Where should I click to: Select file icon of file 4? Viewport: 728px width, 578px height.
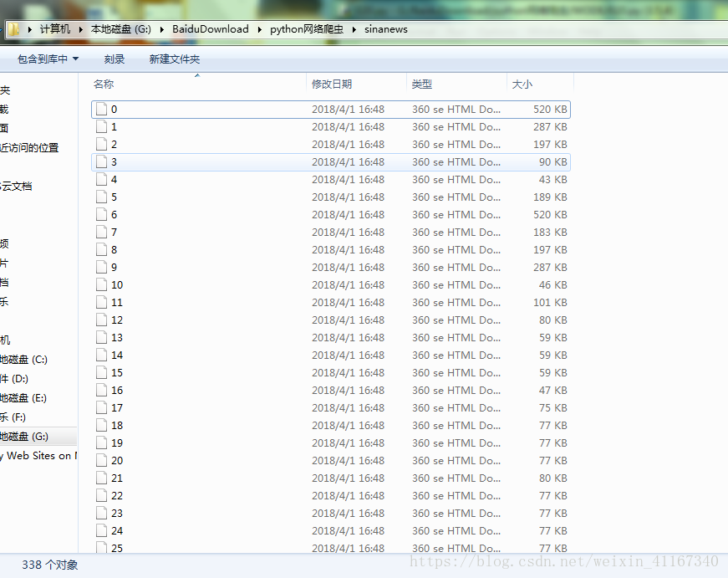[101, 179]
